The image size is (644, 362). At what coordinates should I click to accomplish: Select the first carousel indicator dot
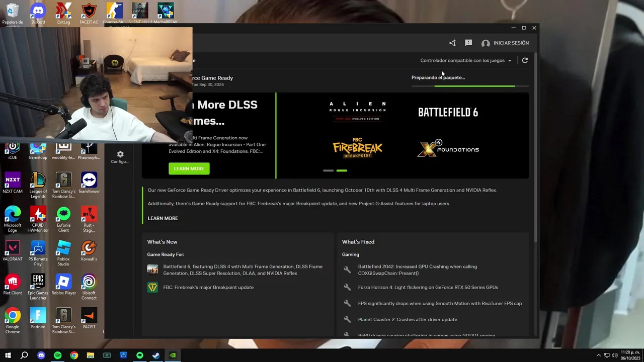pos(328,170)
